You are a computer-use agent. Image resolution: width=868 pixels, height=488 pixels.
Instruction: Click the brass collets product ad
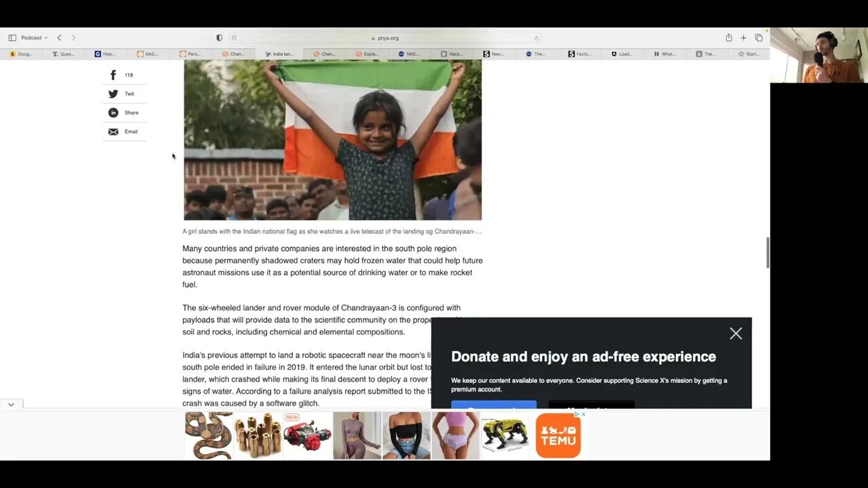258,435
